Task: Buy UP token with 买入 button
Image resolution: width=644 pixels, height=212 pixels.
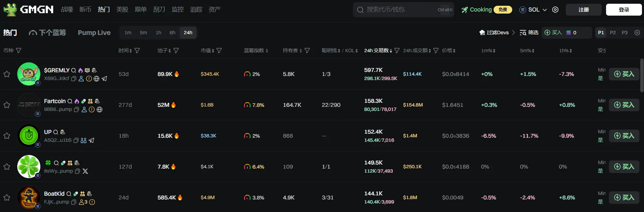Action: point(624,136)
